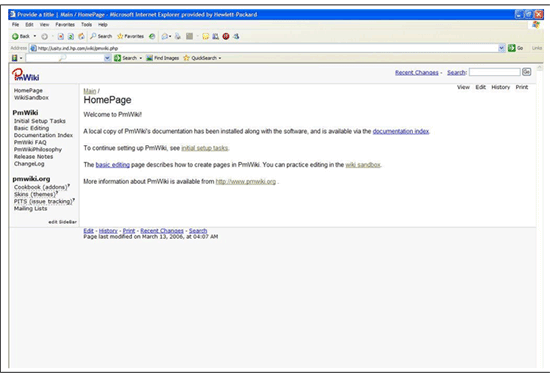Viewport: 550px width, 378px height.
Task: Follow the initial setup tasks link in text
Action: pos(205,148)
